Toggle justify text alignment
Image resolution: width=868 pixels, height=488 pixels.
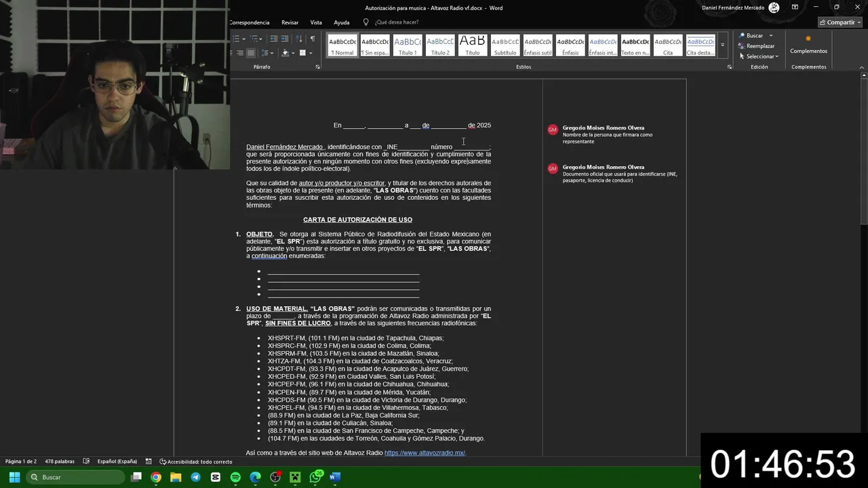coord(251,53)
